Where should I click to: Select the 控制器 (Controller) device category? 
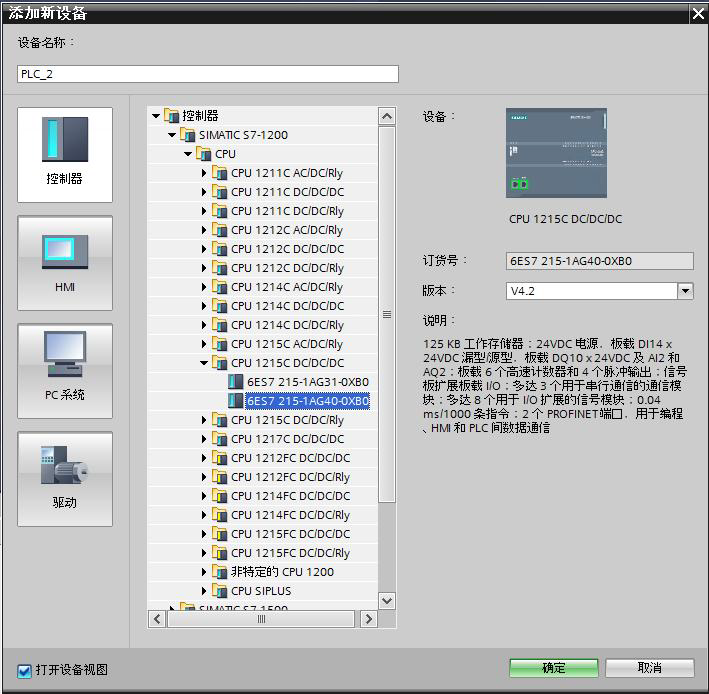pyautogui.click(x=65, y=155)
